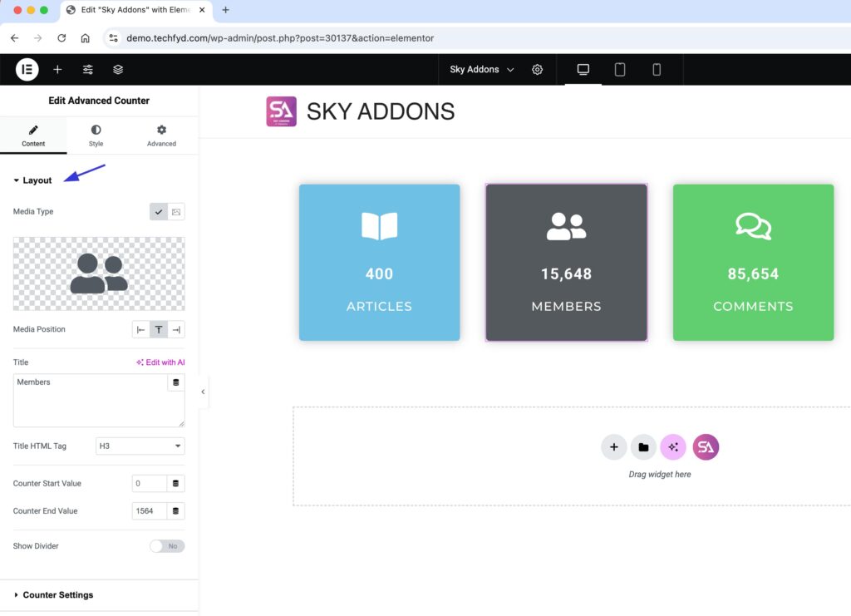Click the 15,648 counter number
Image resolution: width=851 pixels, height=616 pixels.
tap(566, 274)
